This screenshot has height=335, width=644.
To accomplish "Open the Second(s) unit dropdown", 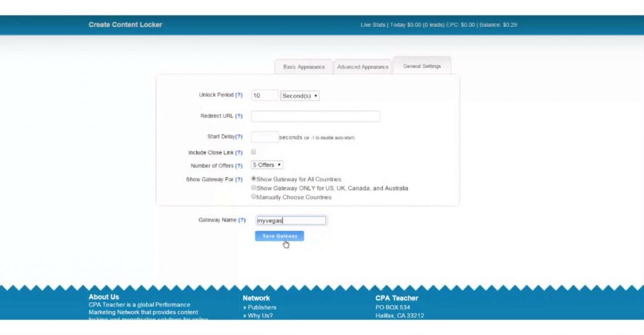I will [x=300, y=96].
